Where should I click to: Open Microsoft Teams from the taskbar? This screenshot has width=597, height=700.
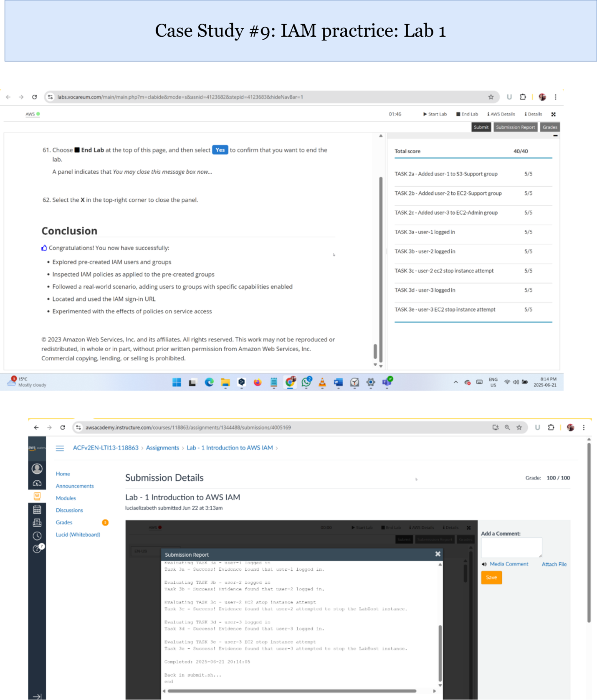pyautogui.click(x=387, y=382)
